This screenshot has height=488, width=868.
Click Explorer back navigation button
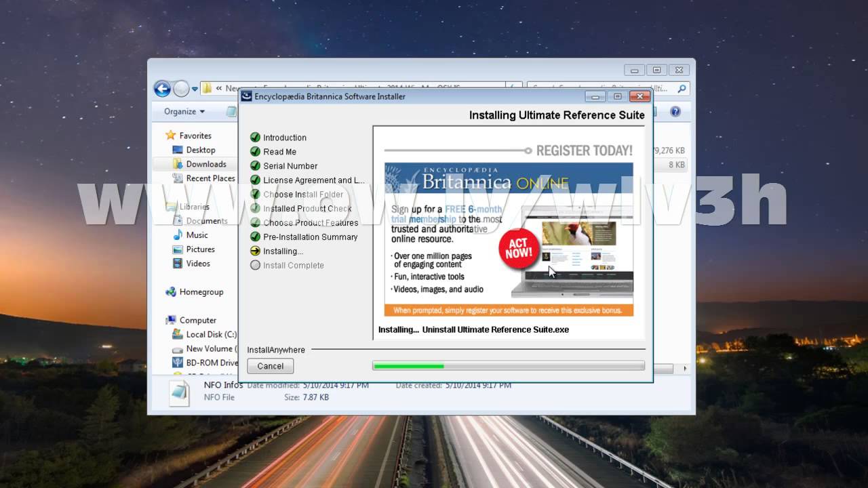coord(162,88)
